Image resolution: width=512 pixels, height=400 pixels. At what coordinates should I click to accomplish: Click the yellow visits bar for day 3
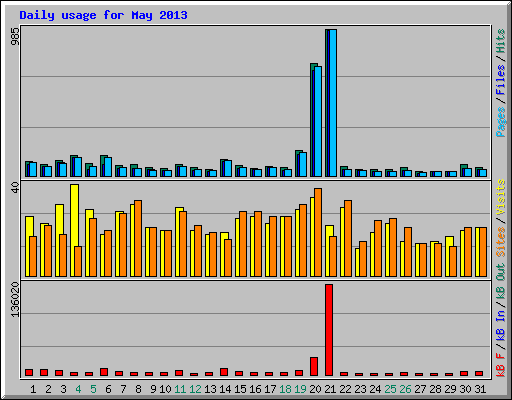(59, 240)
